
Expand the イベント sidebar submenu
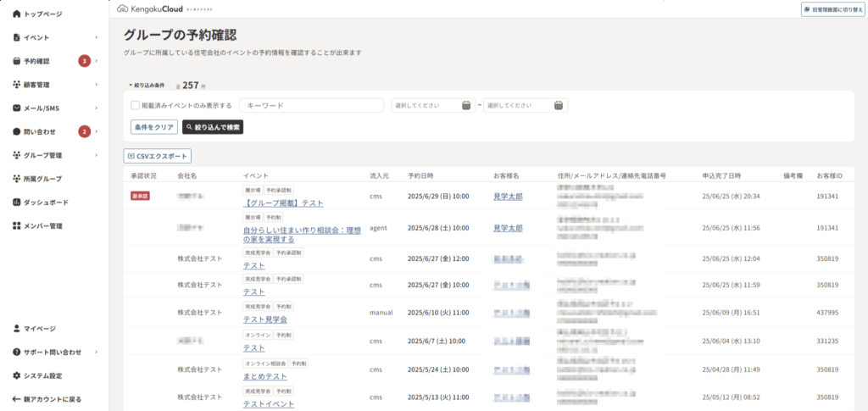[97, 37]
